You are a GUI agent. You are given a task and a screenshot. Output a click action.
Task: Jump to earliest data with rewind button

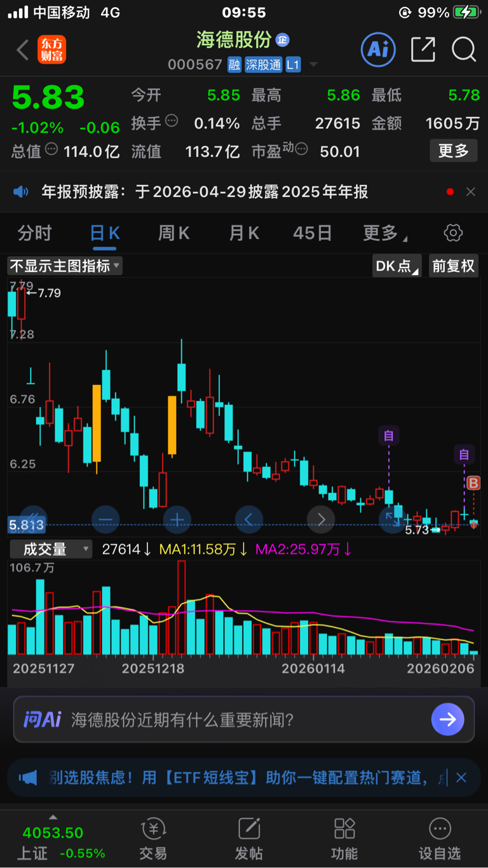pos(33,520)
